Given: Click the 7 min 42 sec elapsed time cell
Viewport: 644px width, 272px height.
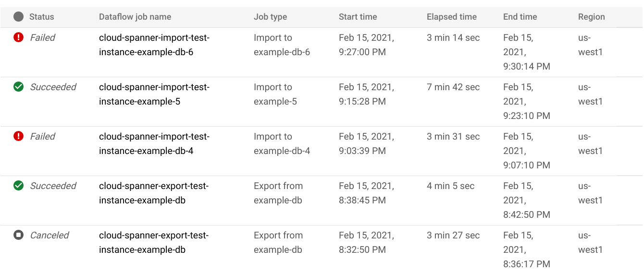Looking at the screenshot, I should coord(453,87).
